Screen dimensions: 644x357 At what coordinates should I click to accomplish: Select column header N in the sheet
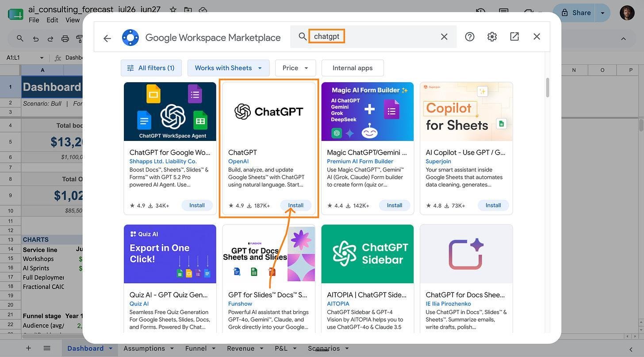coord(574,70)
